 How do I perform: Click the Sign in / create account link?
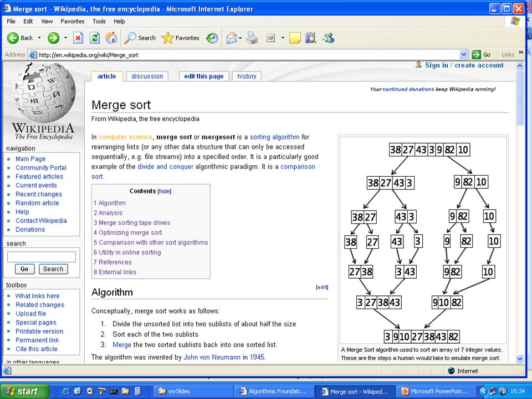coord(464,65)
